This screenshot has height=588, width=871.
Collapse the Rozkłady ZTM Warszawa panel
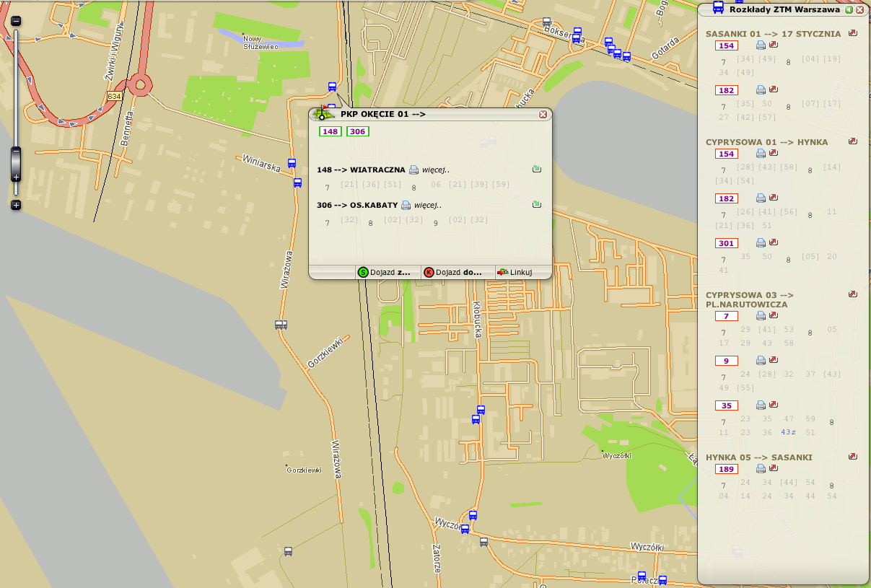pos(849,9)
